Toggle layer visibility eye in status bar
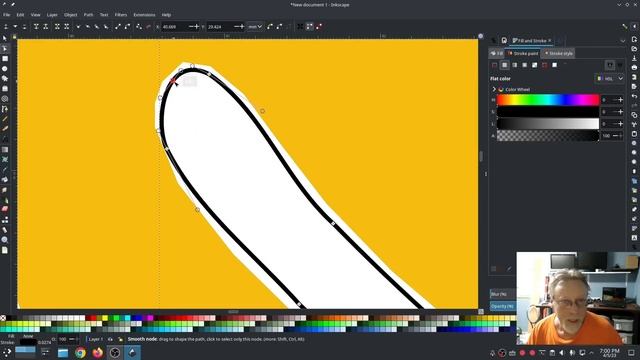Screen dimensions: 640x360 tap(110, 339)
